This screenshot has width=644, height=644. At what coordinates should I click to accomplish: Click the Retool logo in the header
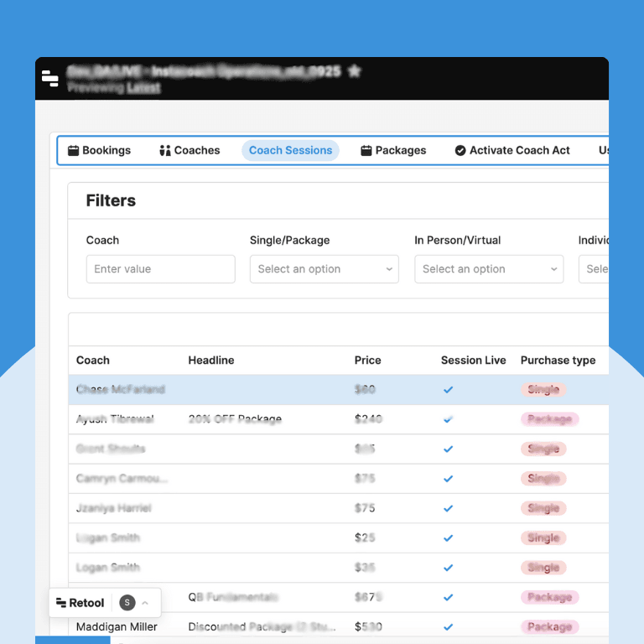tap(50, 78)
